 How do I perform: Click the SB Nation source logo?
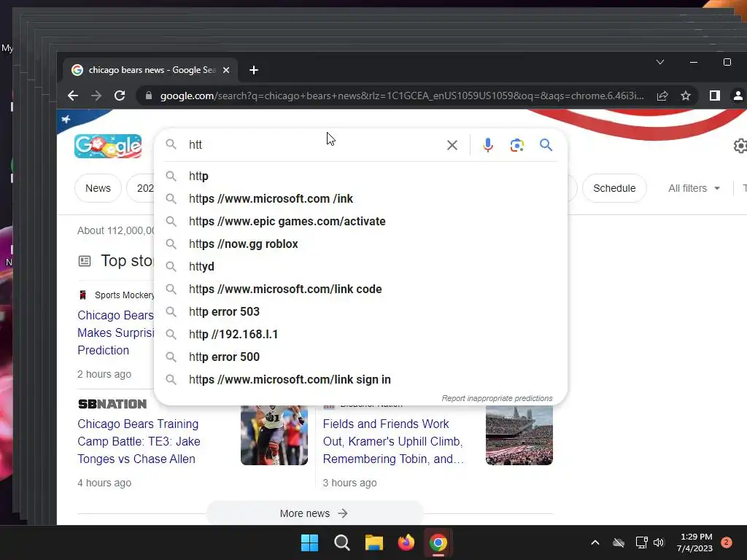112,404
